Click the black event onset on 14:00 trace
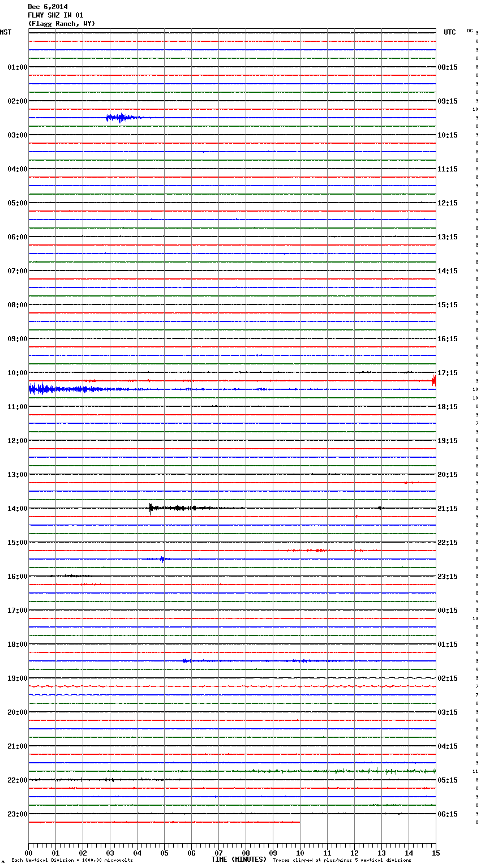Viewport: 481px width, 868px height. [x=151, y=508]
